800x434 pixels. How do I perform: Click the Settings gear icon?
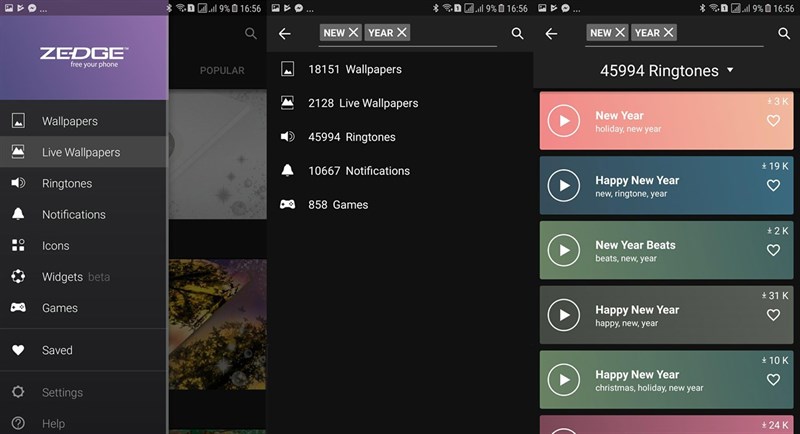click(x=18, y=392)
